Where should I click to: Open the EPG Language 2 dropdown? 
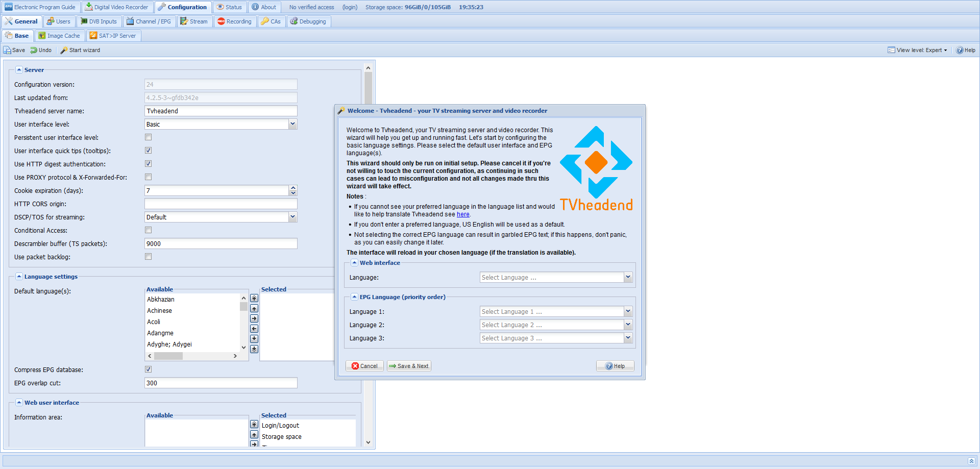tap(628, 325)
